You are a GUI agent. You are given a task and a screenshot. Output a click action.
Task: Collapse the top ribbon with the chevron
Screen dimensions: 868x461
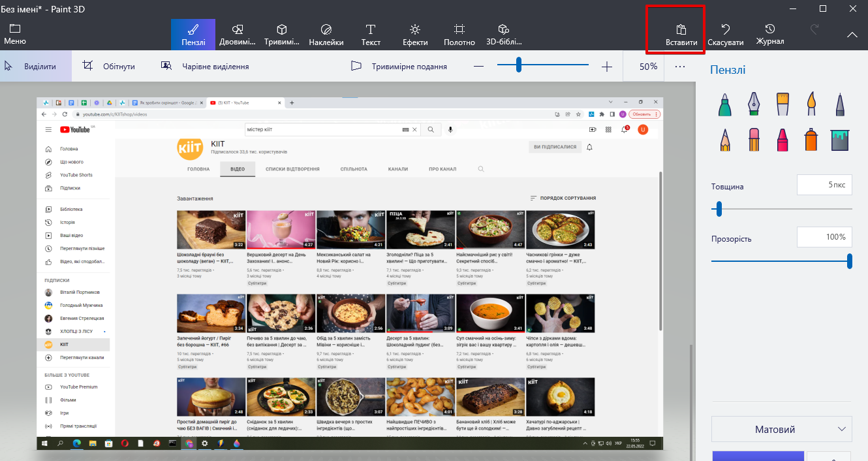852,35
